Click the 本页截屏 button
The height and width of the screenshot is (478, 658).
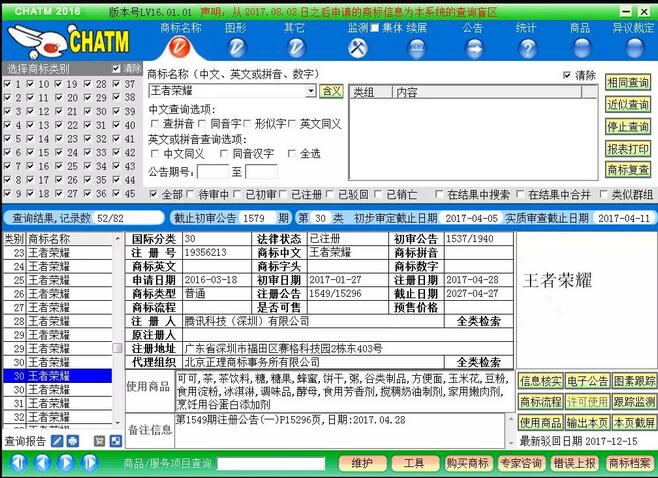634,423
